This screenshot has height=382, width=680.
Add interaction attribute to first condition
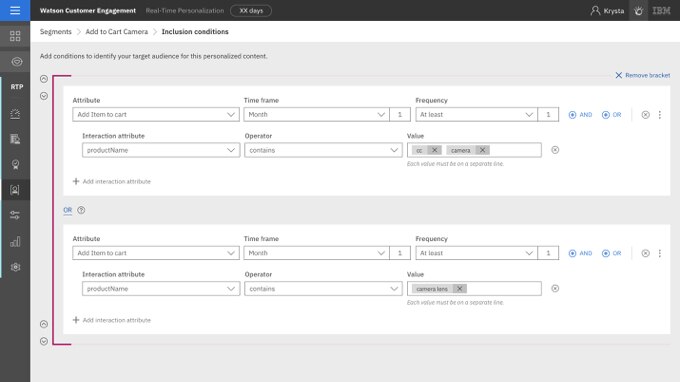pos(112,181)
